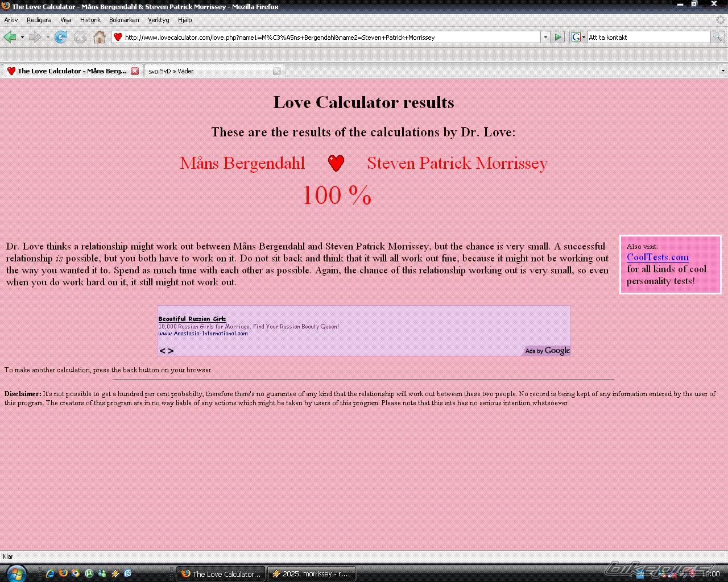This screenshot has height=582, width=728.
Task: Click the previous ad arrow
Action: [x=162, y=351]
